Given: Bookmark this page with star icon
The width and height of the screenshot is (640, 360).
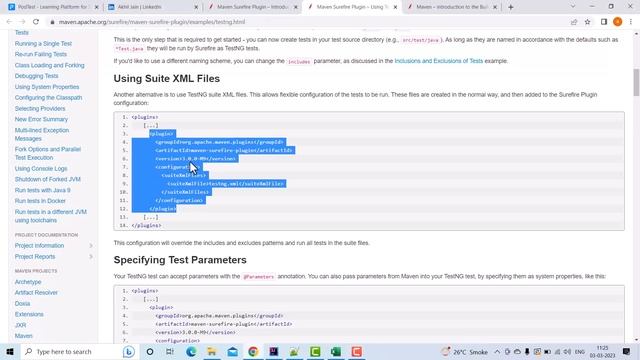Looking at the screenshot, I should [587, 22].
